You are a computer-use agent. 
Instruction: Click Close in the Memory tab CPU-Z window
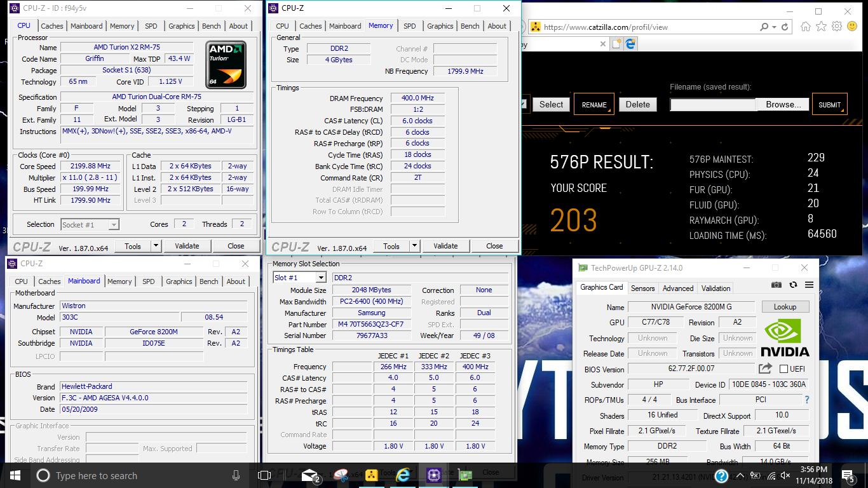pyautogui.click(x=494, y=246)
